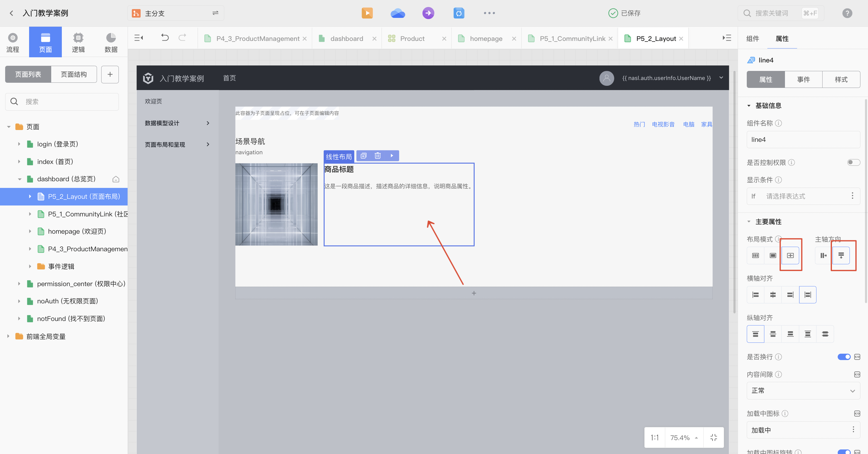Select the horizontal axis alignment icon

coord(808,295)
